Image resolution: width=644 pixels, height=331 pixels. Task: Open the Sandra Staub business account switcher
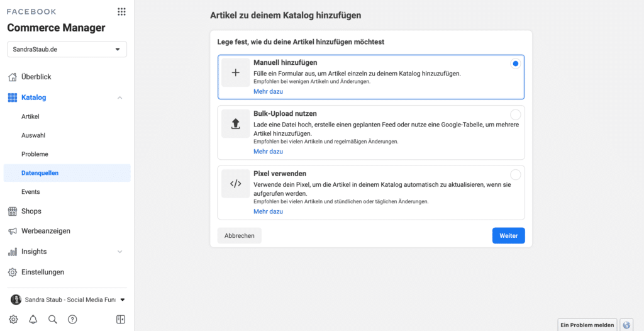point(67,300)
